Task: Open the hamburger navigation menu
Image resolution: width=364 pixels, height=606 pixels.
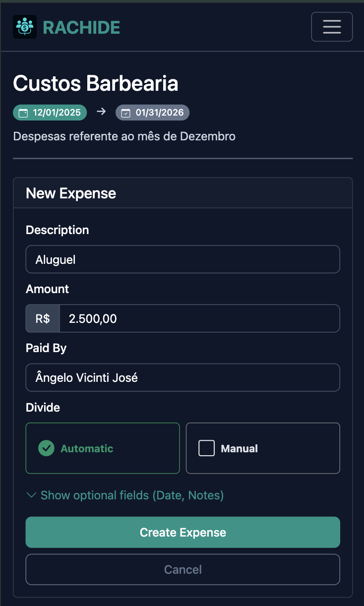Action: click(331, 27)
